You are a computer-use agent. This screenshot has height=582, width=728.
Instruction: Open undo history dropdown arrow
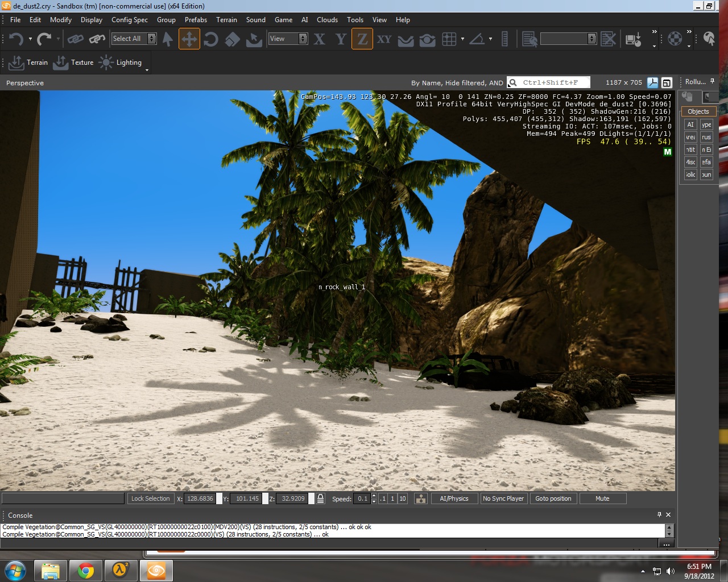30,39
